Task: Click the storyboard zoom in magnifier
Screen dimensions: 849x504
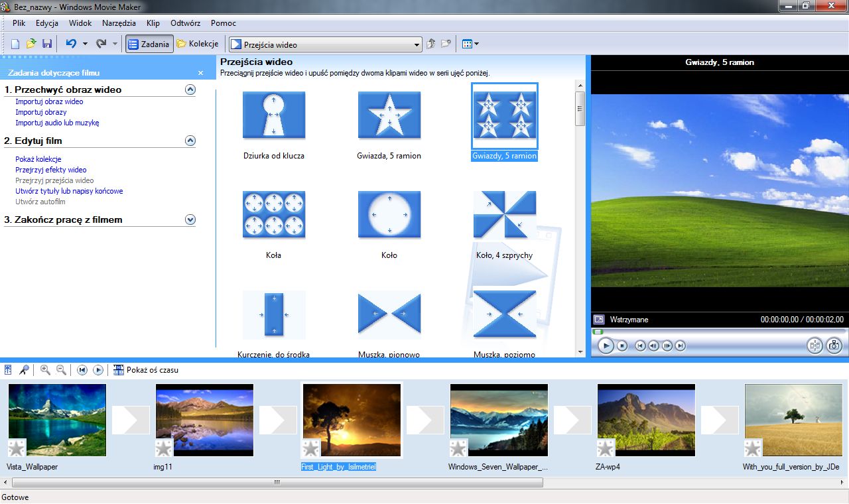Action: 45,370
